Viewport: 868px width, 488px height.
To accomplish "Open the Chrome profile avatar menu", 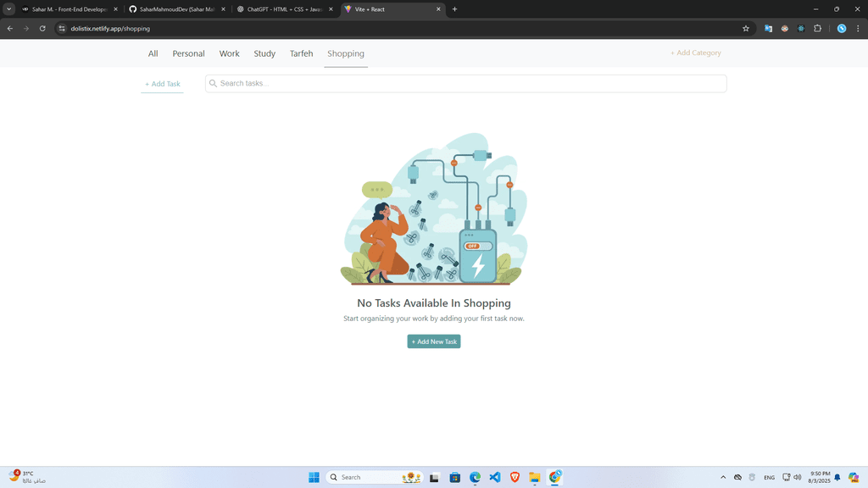I will 842,28.
